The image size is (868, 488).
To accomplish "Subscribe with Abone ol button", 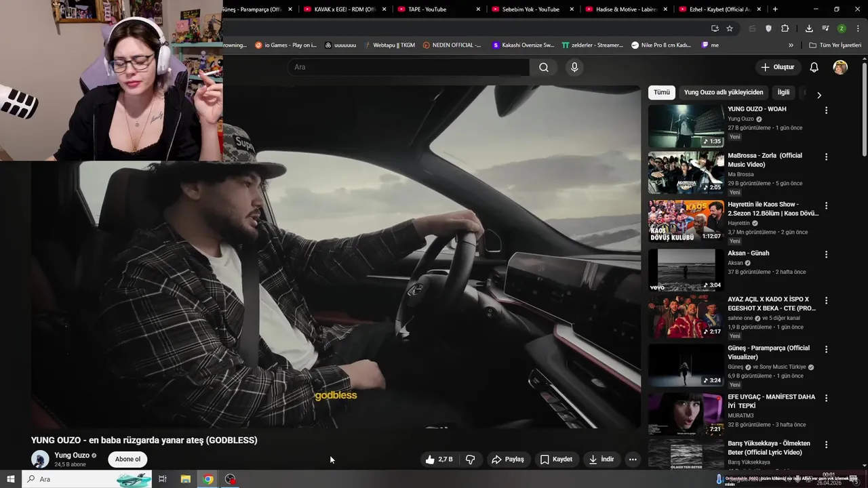I will [x=127, y=460].
